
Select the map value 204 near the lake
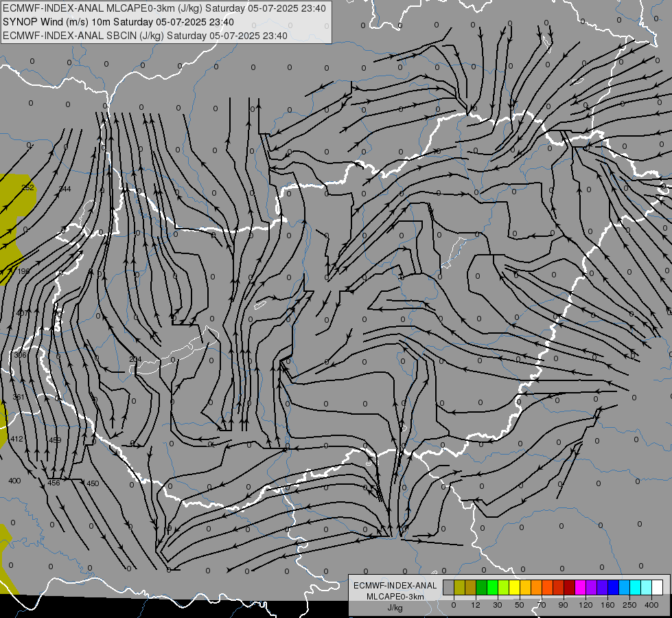[135, 359]
